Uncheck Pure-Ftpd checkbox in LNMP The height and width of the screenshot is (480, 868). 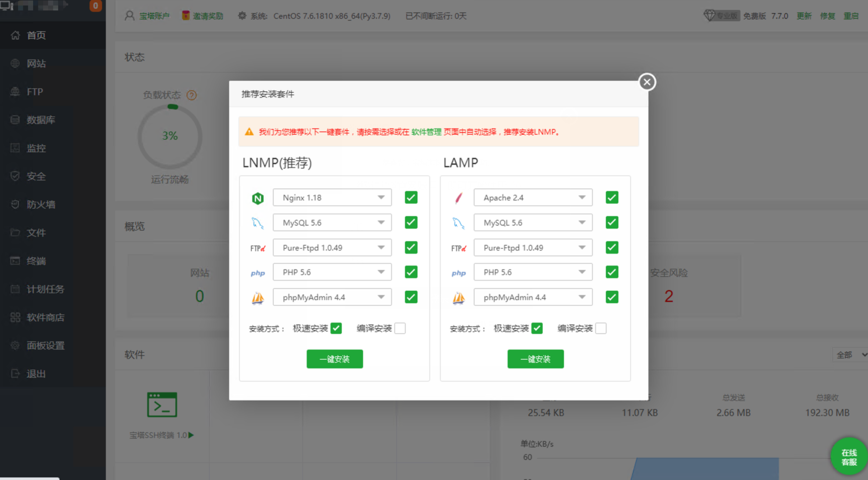pyautogui.click(x=411, y=247)
